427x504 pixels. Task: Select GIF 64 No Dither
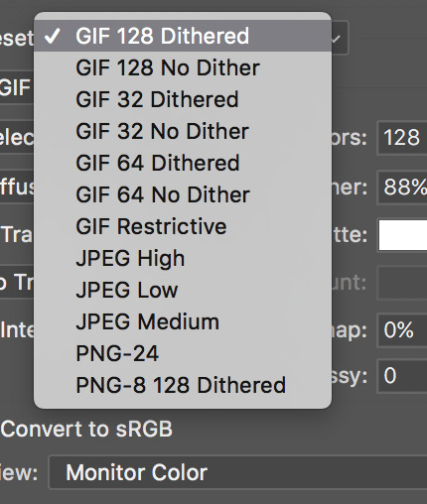coord(183,194)
